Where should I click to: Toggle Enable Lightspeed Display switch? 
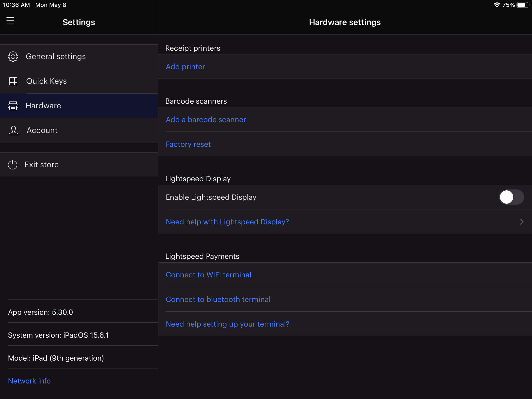tap(511, 197)
